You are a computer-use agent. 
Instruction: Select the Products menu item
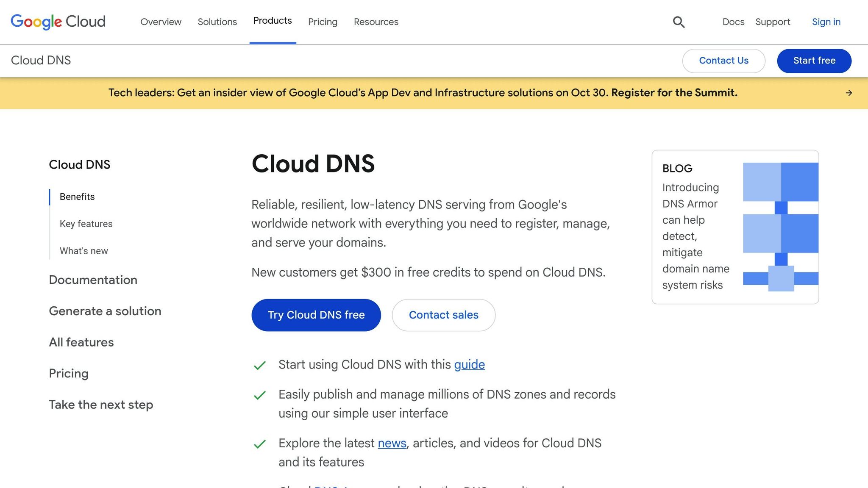(273, 20)
